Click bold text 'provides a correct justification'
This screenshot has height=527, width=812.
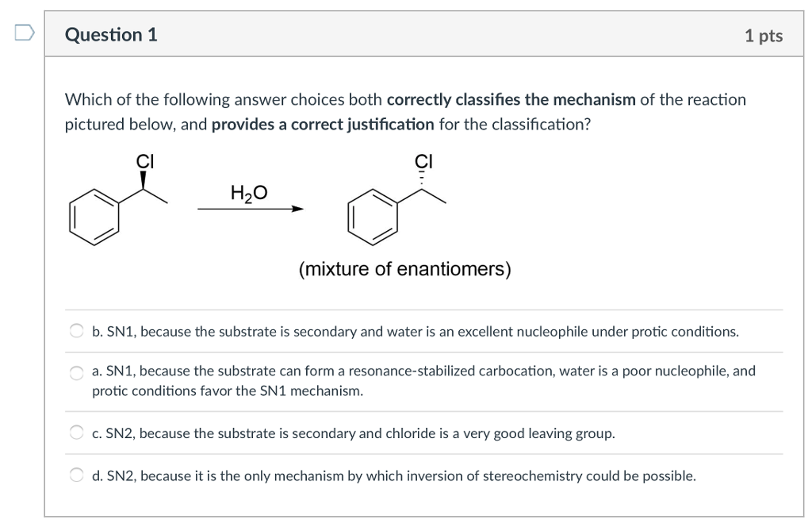[323, 125]
